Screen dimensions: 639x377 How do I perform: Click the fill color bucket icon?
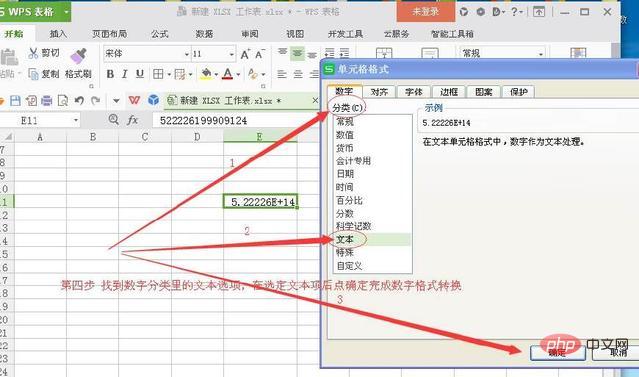tap(206, 74)
